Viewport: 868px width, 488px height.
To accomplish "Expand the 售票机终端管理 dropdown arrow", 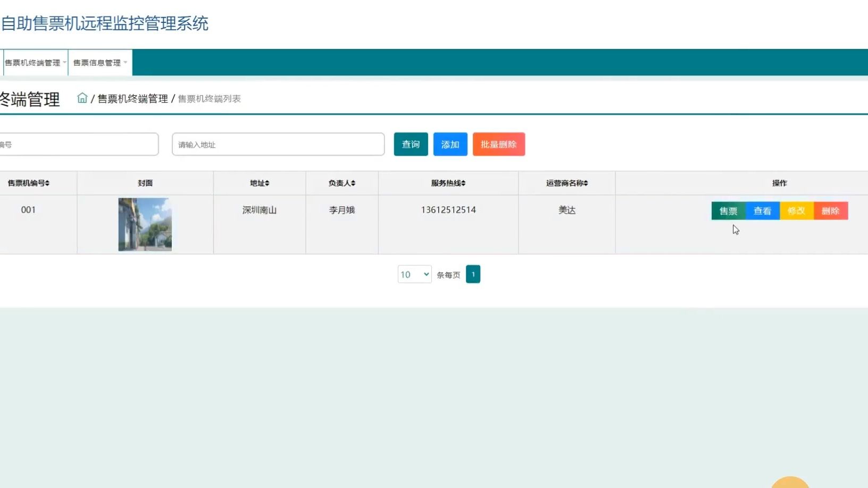I will 65,62.
